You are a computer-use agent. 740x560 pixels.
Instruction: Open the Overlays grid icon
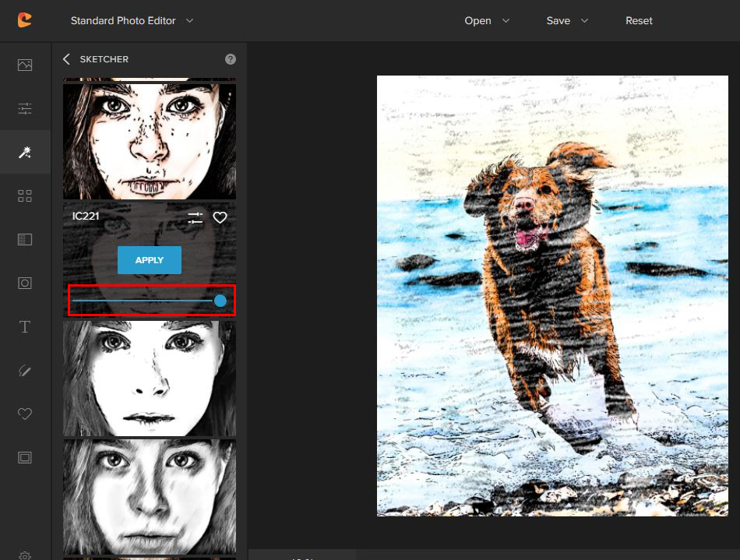pyautogui.click(x=25, y=195)
